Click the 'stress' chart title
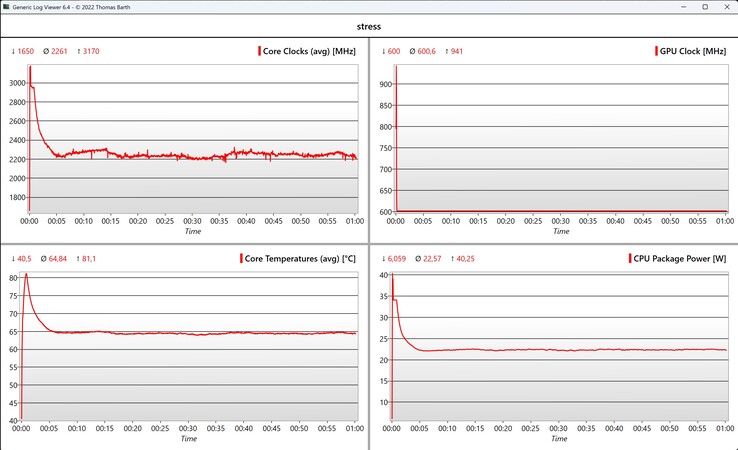This screenshot has height=450, width=738. [x=369, y=26]
